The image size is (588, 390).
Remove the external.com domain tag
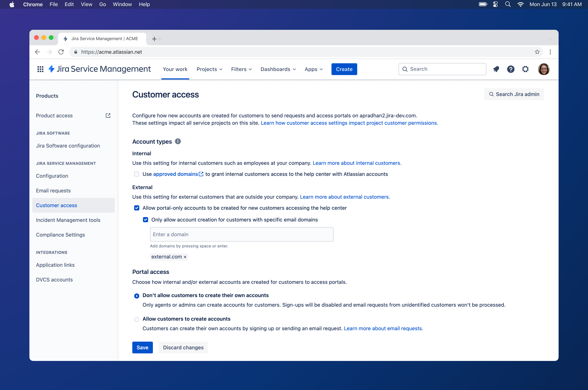point(185,257)
